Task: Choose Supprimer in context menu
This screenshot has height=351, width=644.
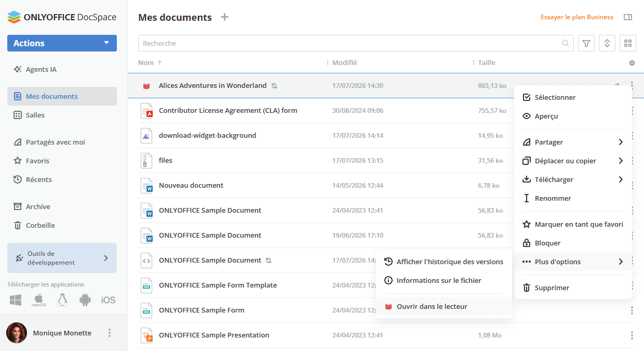Action: tap(573, 288)
